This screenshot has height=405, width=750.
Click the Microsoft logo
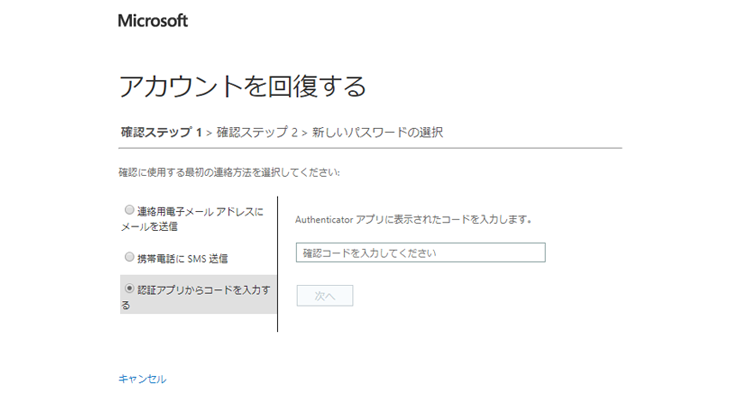pos(152,20)
